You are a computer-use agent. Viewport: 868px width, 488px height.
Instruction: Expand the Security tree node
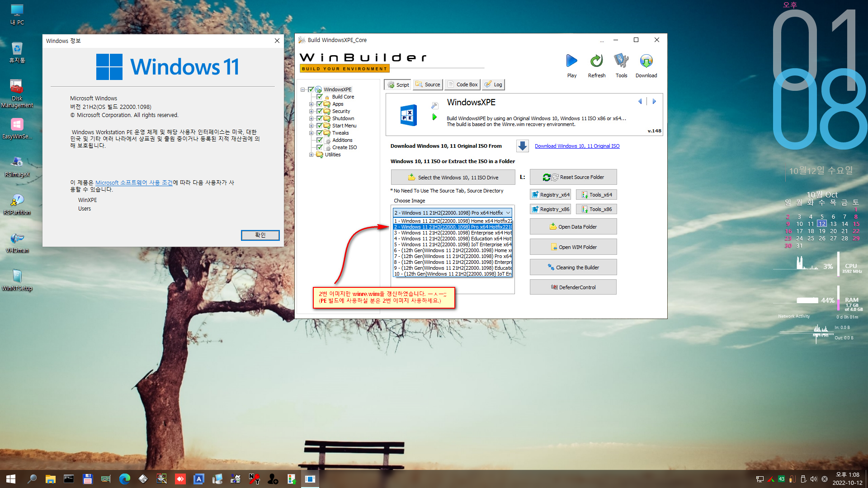point(311,111)
